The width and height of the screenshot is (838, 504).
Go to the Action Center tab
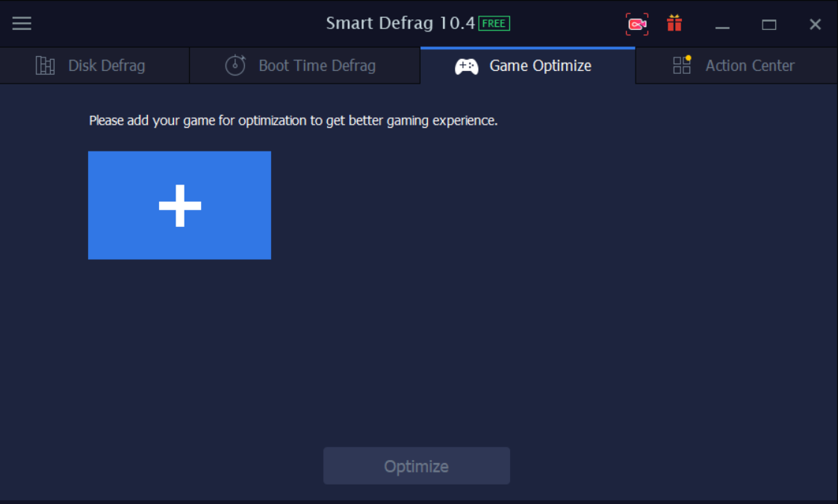[736, 65]
